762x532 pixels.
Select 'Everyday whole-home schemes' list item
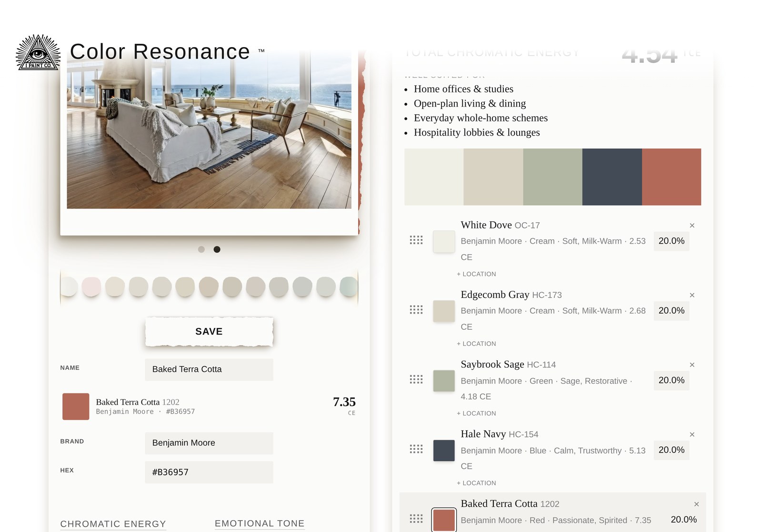(481, 118)
